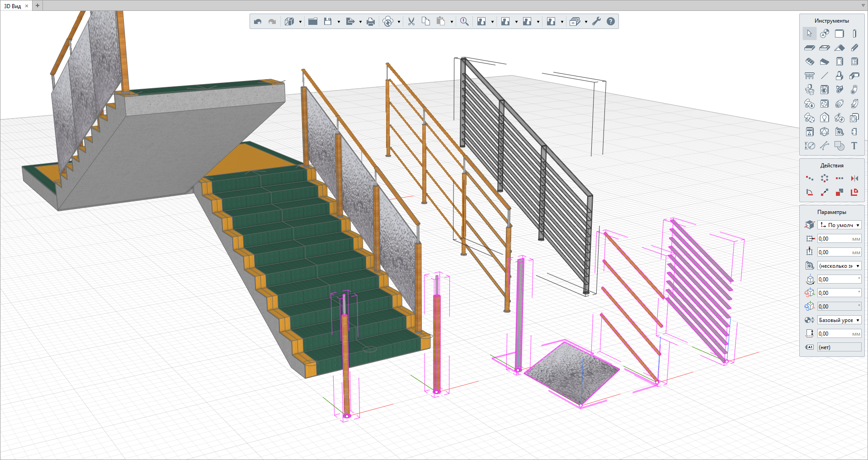Paste objects with the clipboard icon
This screenshot has width=868, height=460.
point(441,21)
